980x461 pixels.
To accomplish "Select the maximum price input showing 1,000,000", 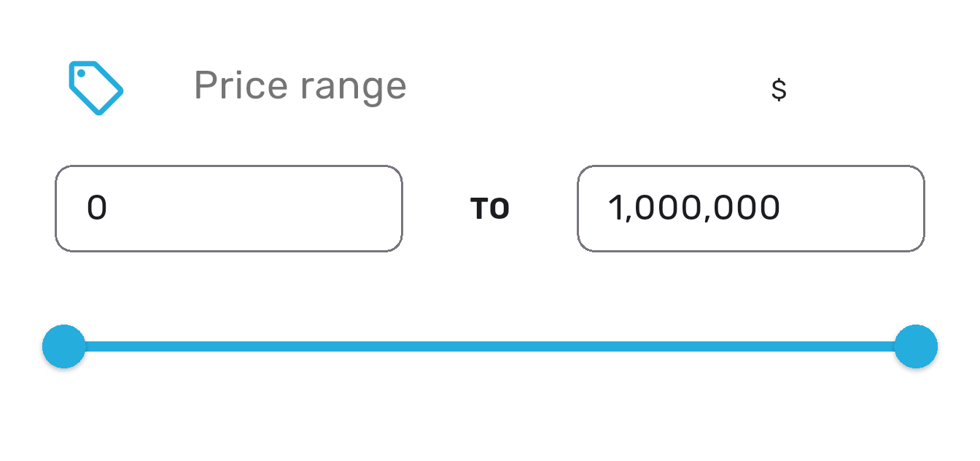I will tap(751, 208).
